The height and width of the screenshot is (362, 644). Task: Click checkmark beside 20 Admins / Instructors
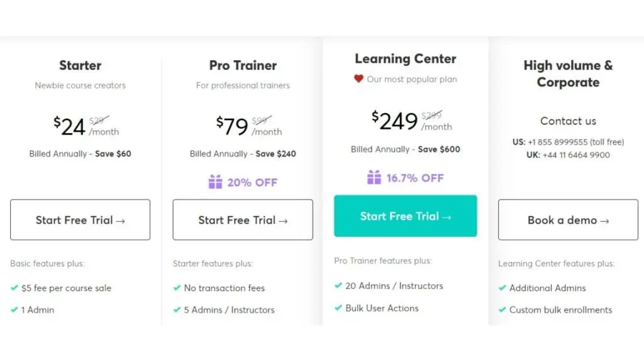click(338, 285)
